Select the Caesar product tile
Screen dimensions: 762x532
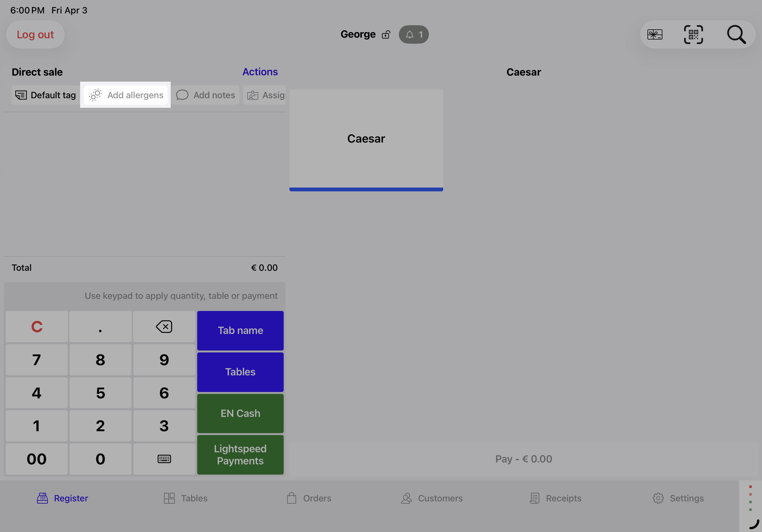pos(366,139)
